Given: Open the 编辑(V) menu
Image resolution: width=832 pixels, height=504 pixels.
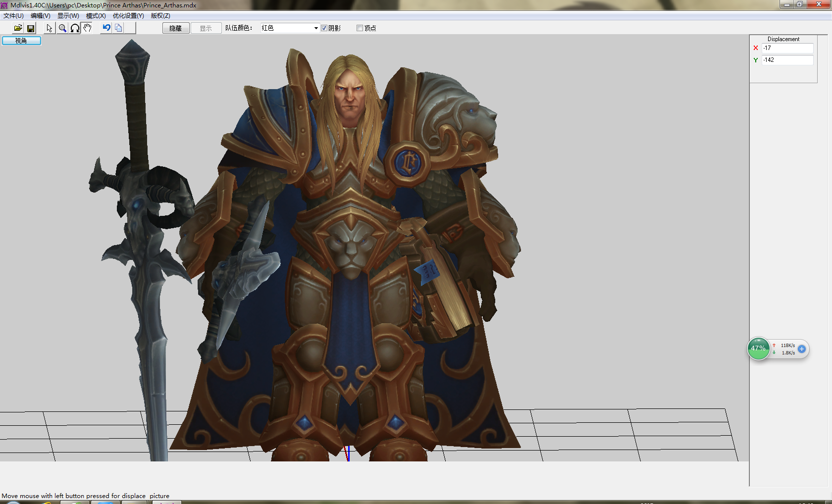Looking at the screenshot, I should coord(41,16).
